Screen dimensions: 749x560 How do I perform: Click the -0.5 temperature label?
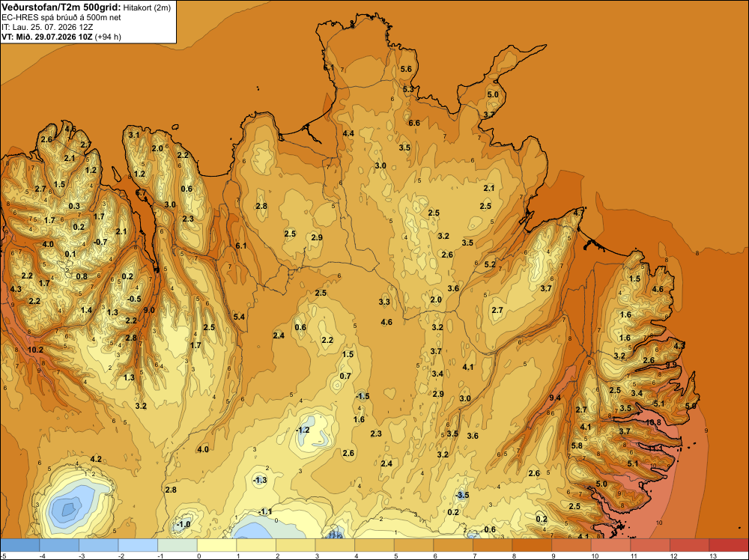pyautogui.click(x=135, y=299)
